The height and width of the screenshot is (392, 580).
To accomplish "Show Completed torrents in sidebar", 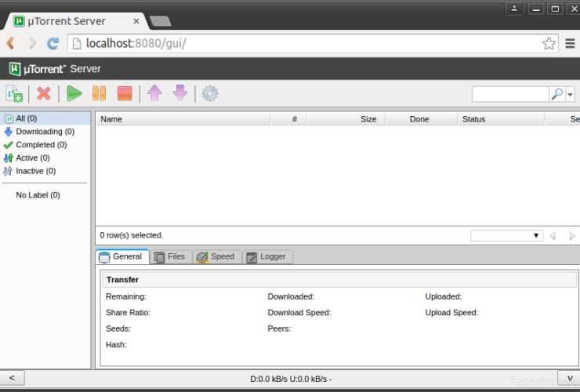I will click(x=41, y=145).
